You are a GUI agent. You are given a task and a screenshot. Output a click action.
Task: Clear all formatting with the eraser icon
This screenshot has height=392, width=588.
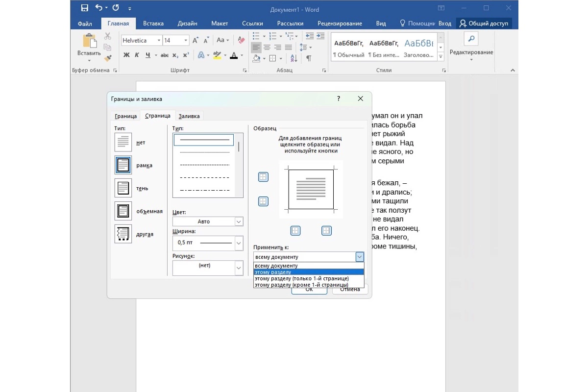241,40
